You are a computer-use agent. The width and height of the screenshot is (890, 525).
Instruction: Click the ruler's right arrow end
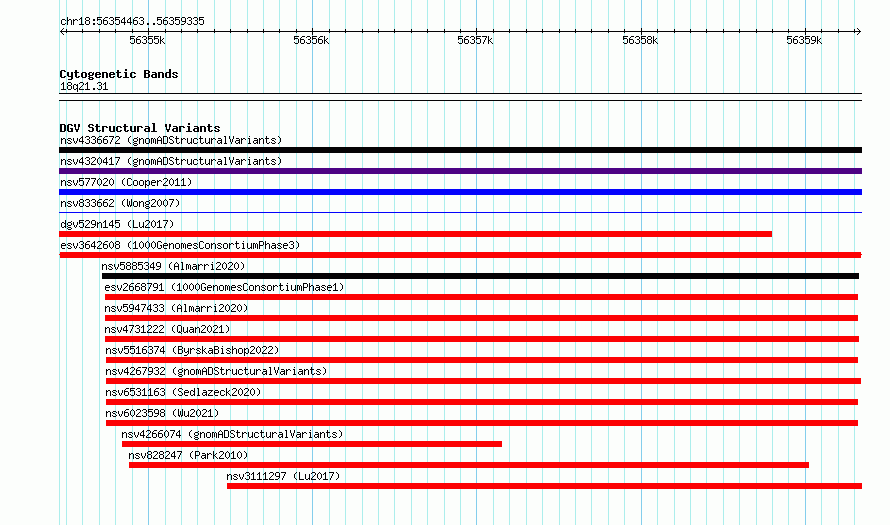858,32
